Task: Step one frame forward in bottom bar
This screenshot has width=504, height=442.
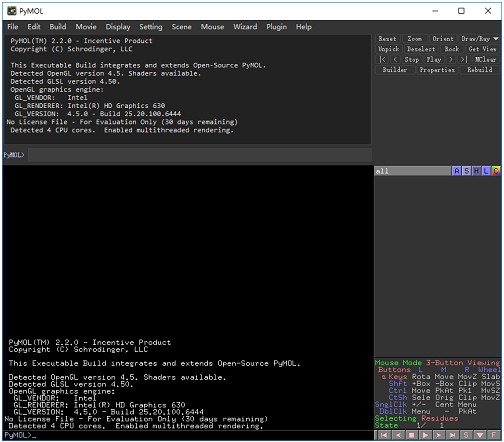Action: click(439, 435)
